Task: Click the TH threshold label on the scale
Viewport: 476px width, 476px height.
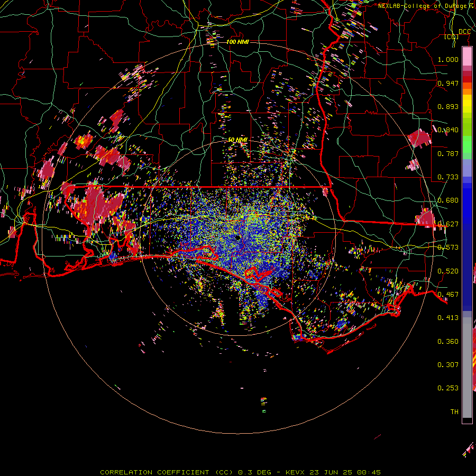Action: [454, 412]
